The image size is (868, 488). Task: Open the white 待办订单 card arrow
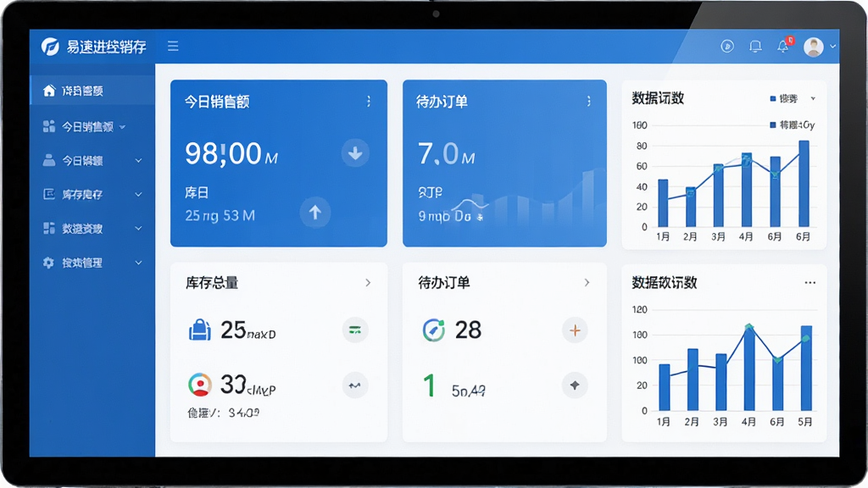[587, 283]
